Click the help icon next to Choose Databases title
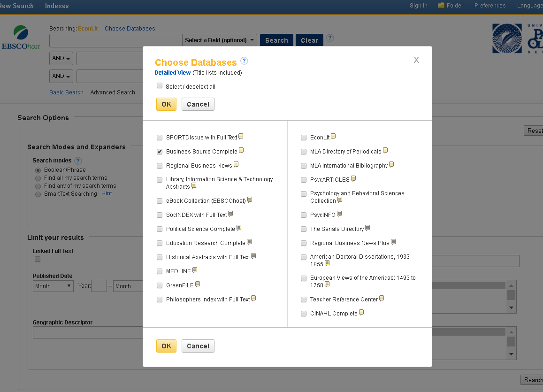 point(244,61)
